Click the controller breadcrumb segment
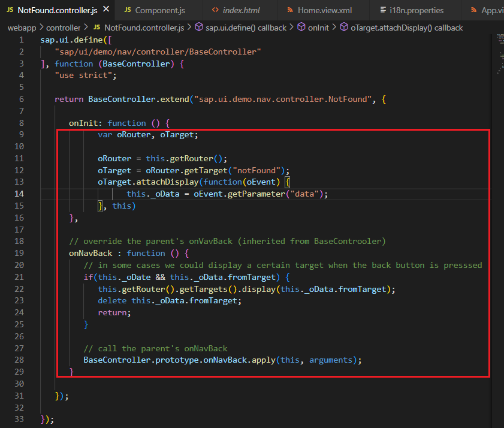Viewport: 504px width, 428px height. [x=63, y=28]
